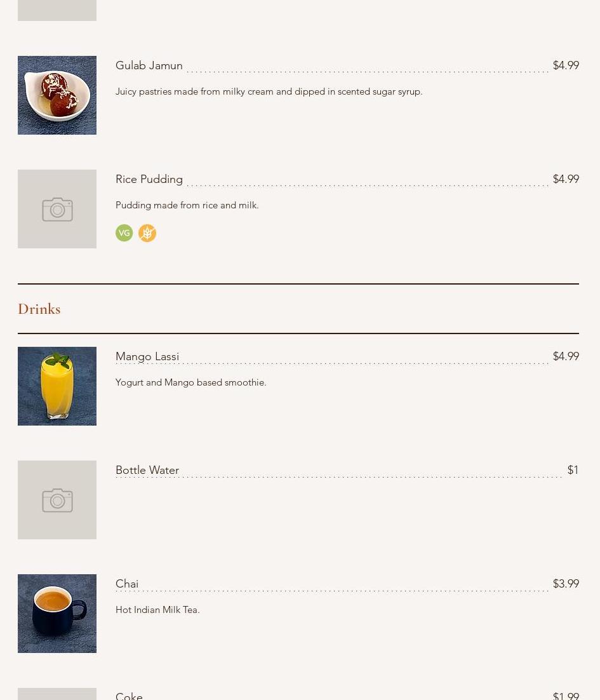Screen dimensions: 600x700
Task: Open the Gulab Jamun photo
Action: (57, 95)
